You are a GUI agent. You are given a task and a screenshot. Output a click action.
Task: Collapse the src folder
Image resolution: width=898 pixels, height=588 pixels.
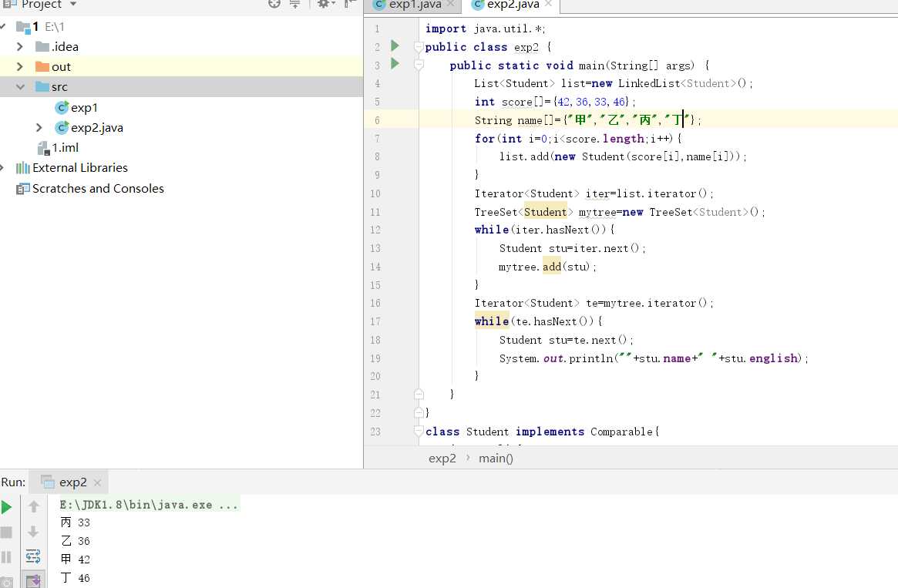20,87
